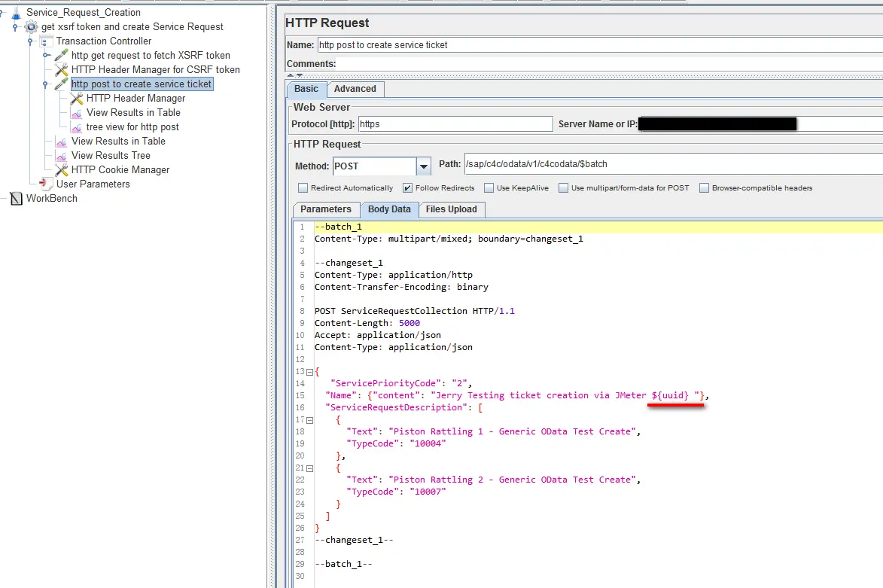This screenshot has width=883, height=588.
Task: Enable Use KeepAlive checkbox
Action: (489, 188)
